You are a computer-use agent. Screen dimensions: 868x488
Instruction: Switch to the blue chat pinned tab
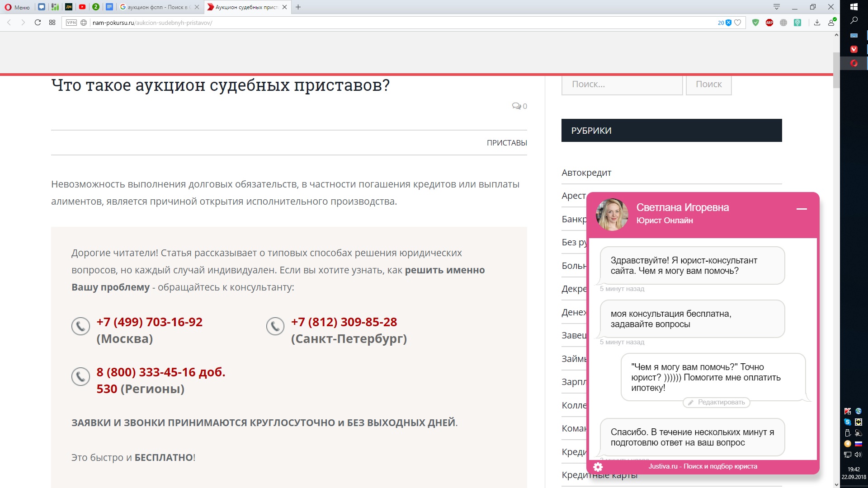pyautogui.click(x=42, y=7)
